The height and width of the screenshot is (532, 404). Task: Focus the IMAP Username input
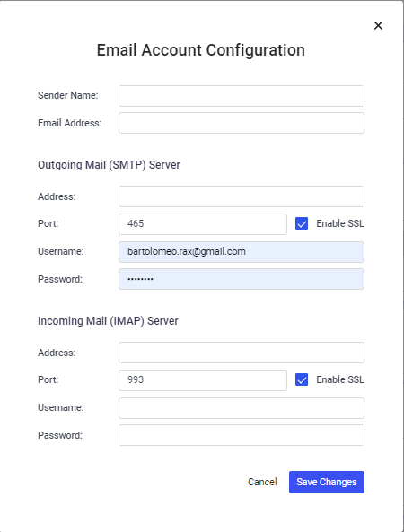(242, 408)
